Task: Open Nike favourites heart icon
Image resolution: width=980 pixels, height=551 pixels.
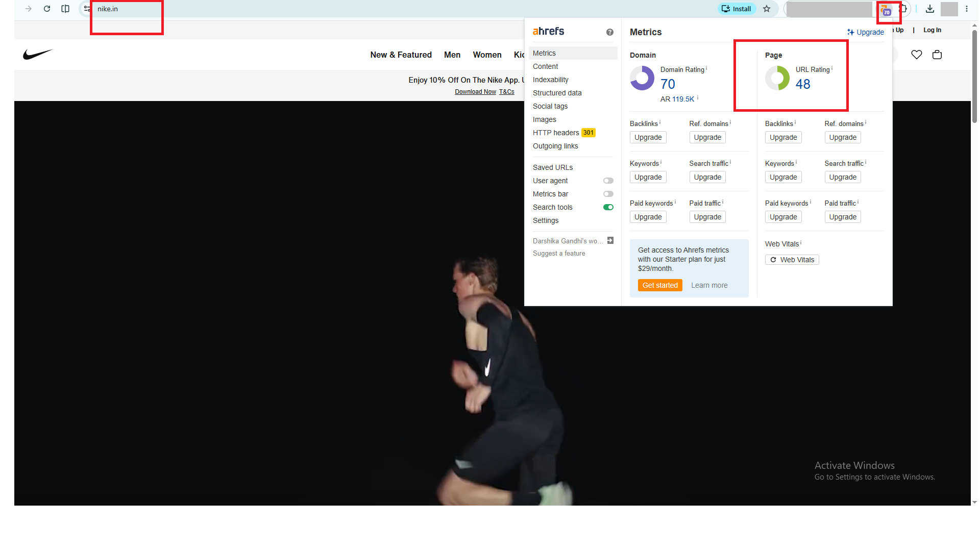Action: [917, 55]
